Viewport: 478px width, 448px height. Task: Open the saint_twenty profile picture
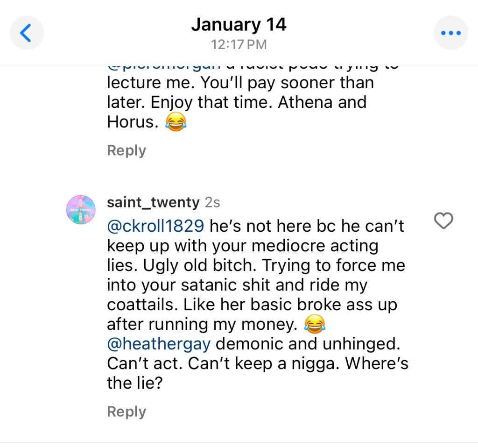(81, 209)
